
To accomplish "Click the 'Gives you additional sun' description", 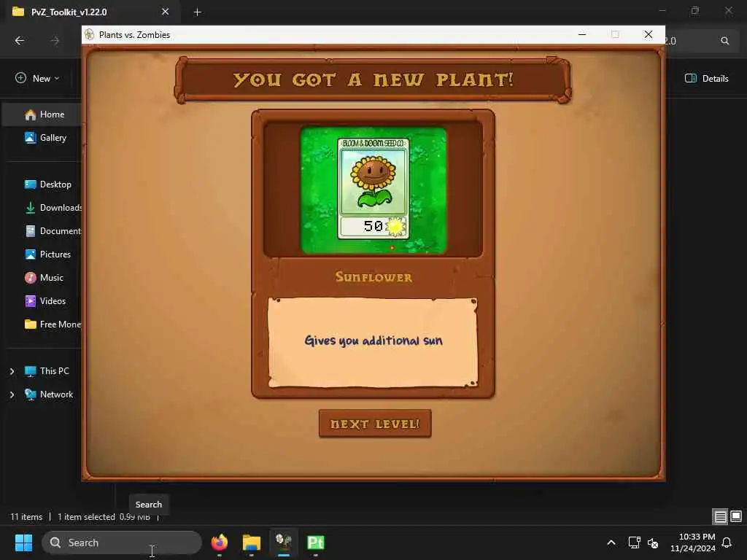I will click(x=373, y=341).
